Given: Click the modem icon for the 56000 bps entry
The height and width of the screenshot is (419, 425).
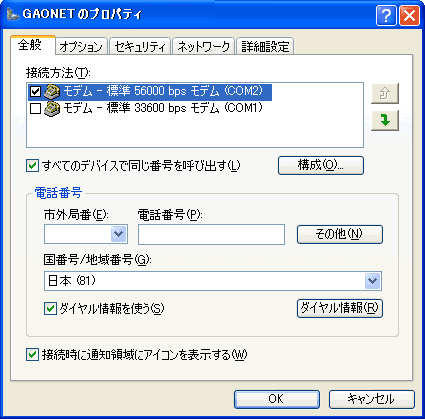Looking at the screenshot, I should click(52, 91).
